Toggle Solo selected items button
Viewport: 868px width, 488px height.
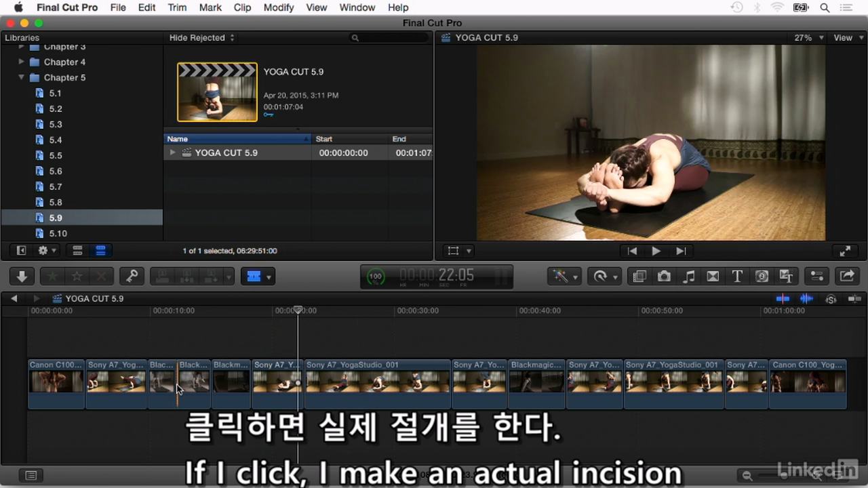point(831,298)
